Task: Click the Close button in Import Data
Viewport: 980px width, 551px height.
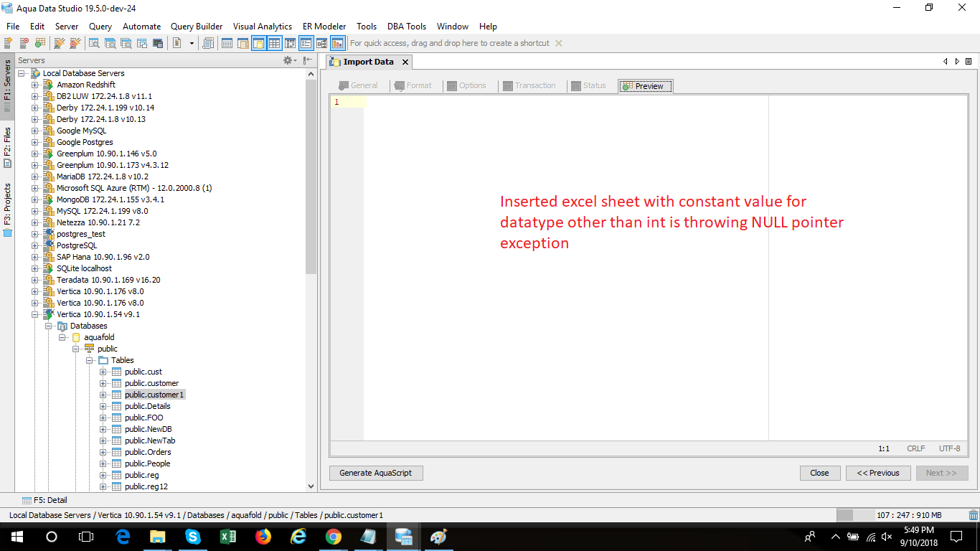Action: [819, 474]
